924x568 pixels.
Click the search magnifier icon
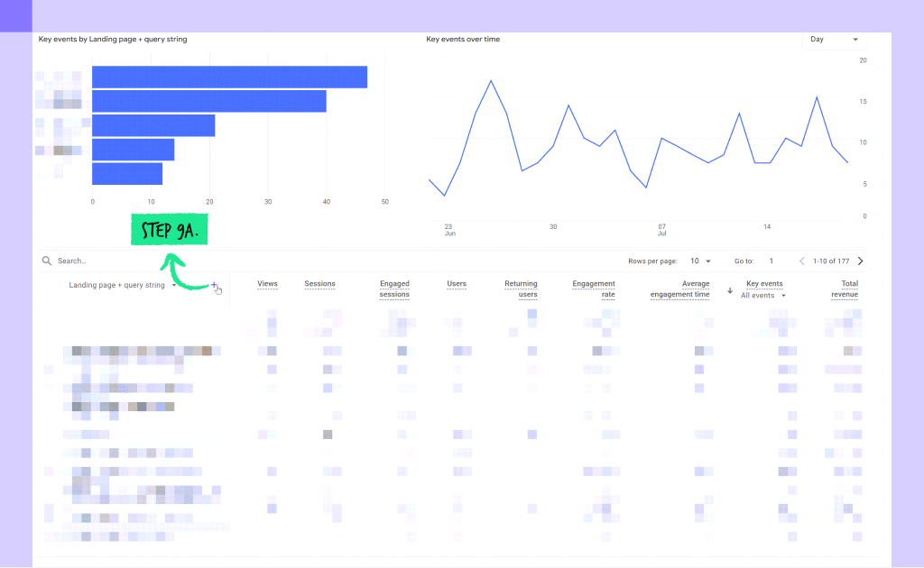[47, 261]
